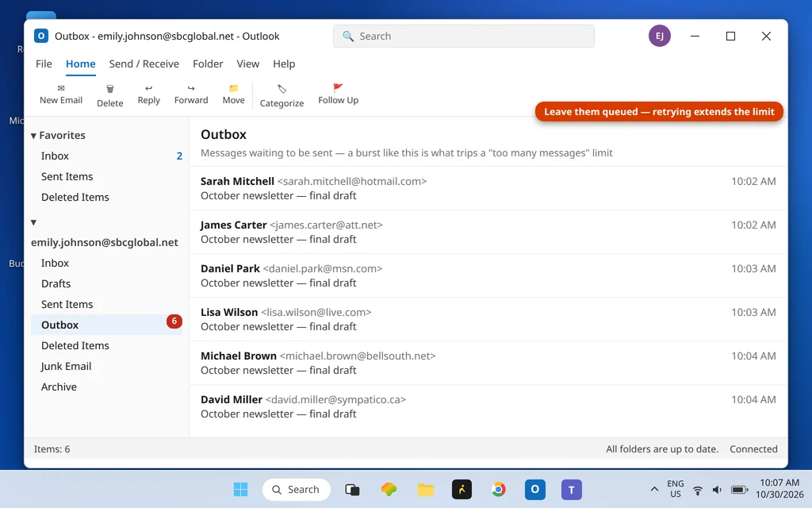Show hidden tray icons chevron
The width and height of the screenshot is (812, 508).
(x=654, y=489)
